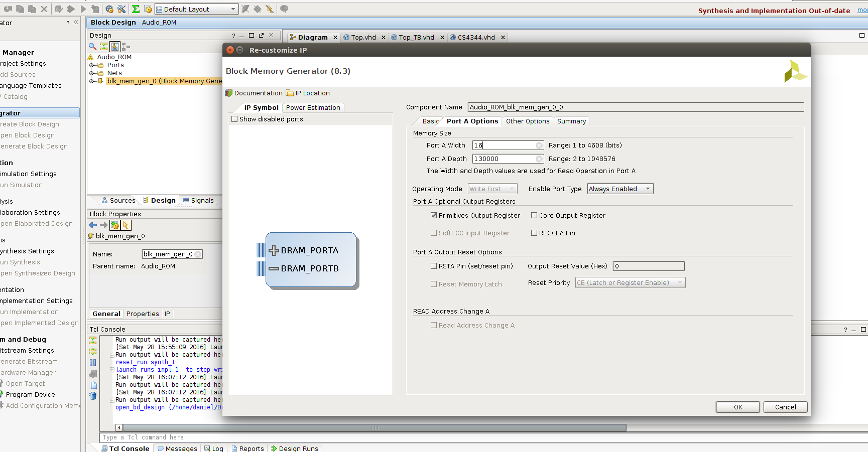The width and height of the screenshot is (868, 452).
Task: Click the OK button
Action: pyautogui.click(x=737, y=407)
